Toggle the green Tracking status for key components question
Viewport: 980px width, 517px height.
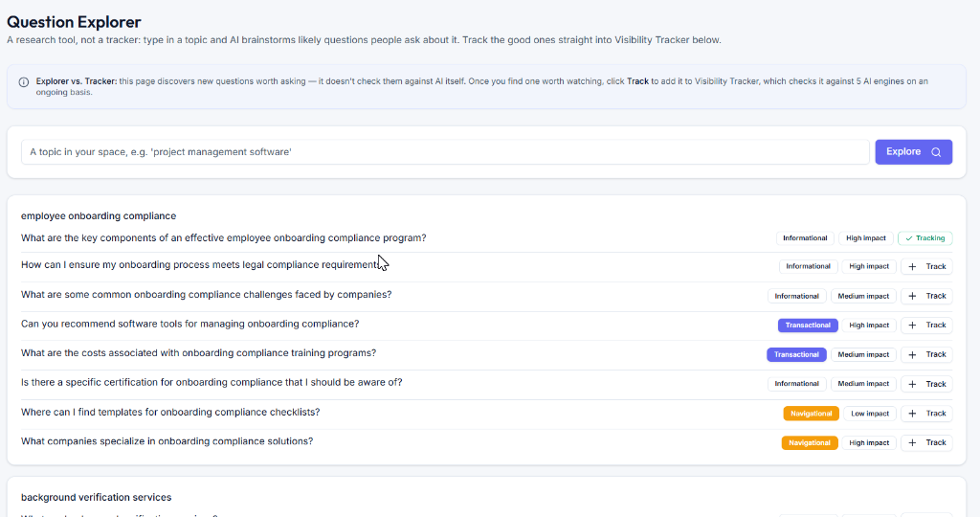pos(925,238)
